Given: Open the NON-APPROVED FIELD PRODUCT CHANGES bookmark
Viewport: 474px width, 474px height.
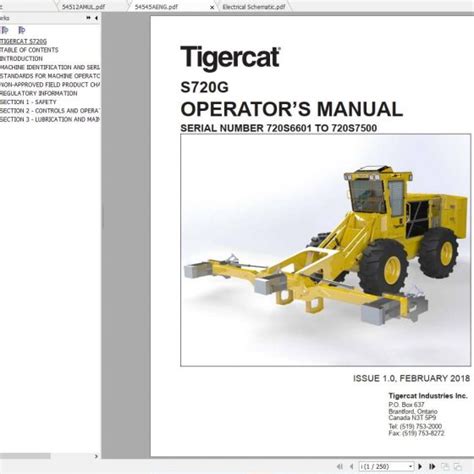Looking at the screenshot, I should pyautogui.click(x=50, y=85).
